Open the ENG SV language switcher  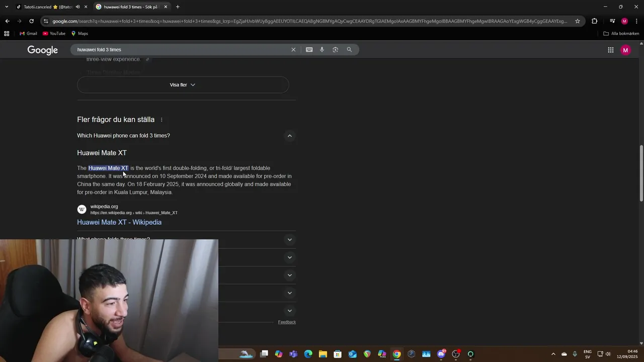point(587,354)
